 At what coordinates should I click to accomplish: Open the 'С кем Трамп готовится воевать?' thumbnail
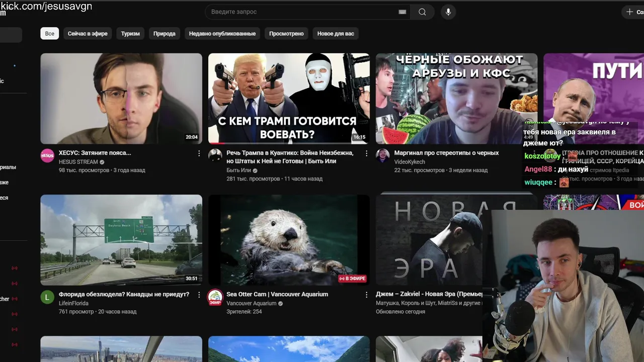pyautogui.click(x=289, y=99)
